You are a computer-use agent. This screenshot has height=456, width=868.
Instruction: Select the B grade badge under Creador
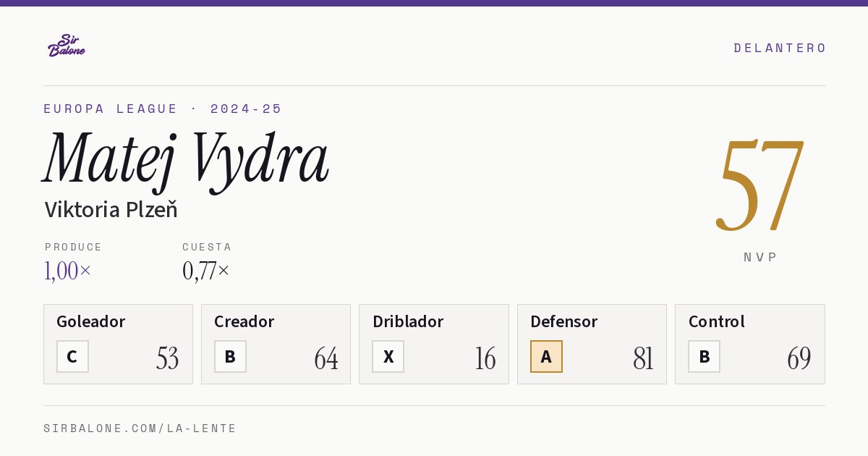(230, 357)
